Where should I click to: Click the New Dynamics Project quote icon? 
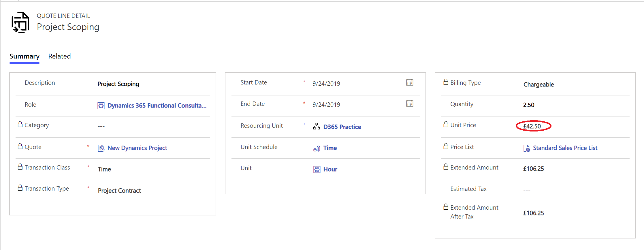pos(101,148)
